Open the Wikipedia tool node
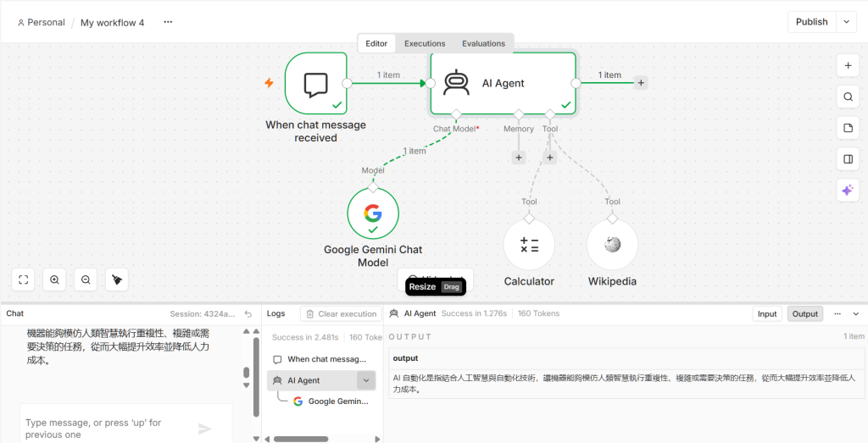Image resolution: width=868 pixels, height=443 pixels. point(612,245)
